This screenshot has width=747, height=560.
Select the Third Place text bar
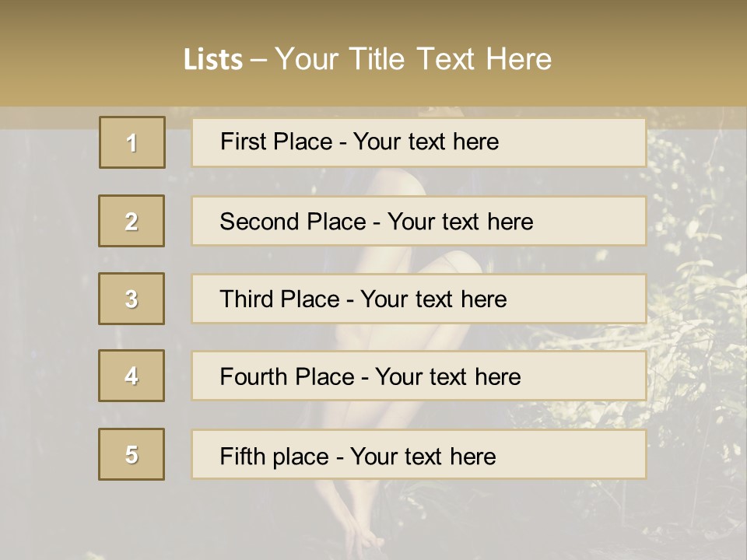click(419, 299)
